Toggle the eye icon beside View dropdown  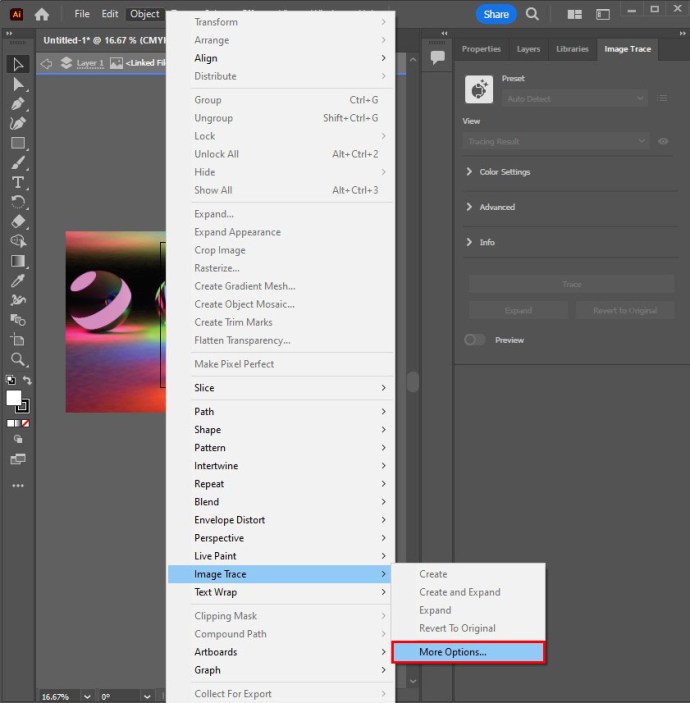click(x=663, y=142)
